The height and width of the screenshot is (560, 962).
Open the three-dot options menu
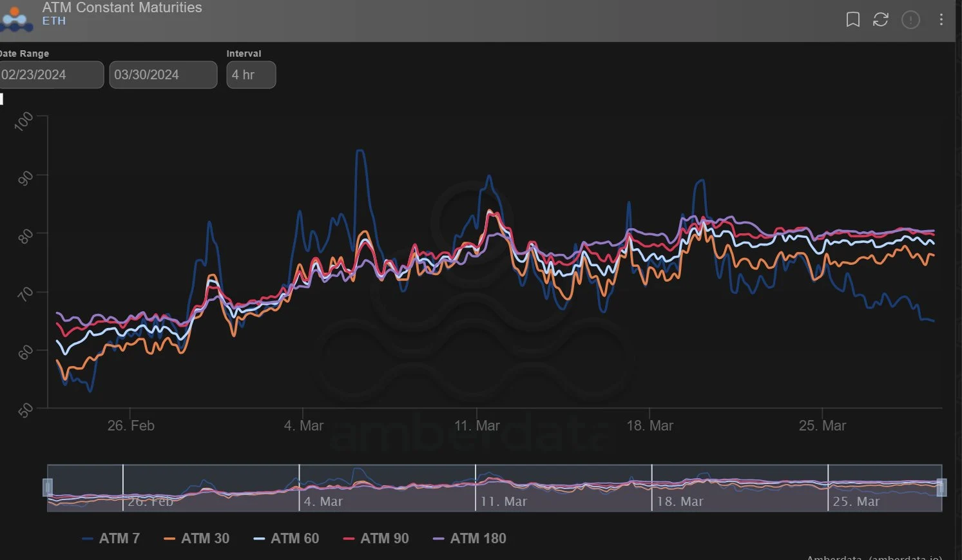(941, 20)
